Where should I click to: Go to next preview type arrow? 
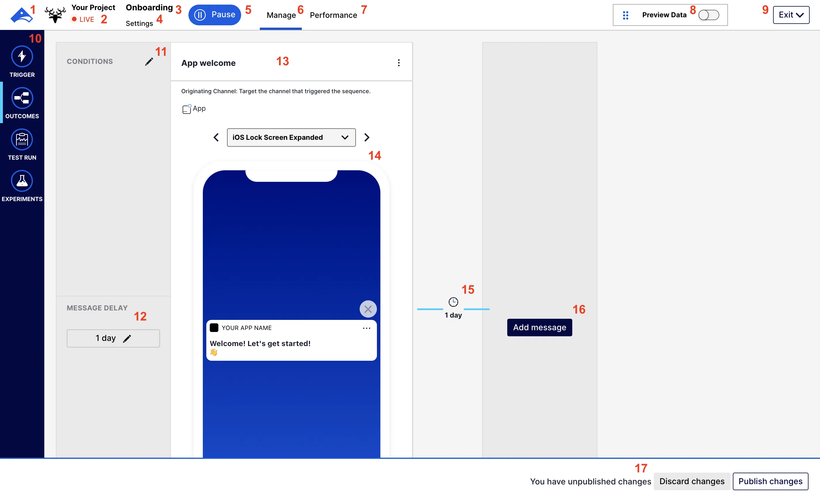pyautogui.click(x=367, y=137)
